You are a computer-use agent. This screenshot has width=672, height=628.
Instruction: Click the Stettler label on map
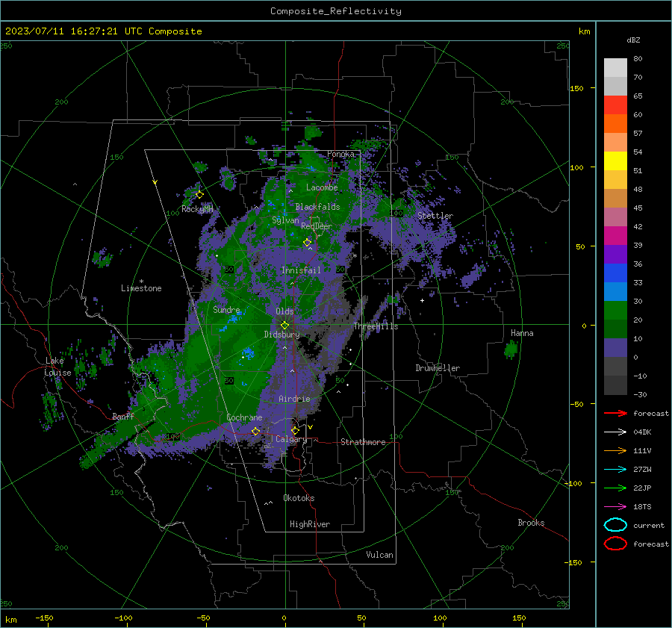[x=435, y=216]
